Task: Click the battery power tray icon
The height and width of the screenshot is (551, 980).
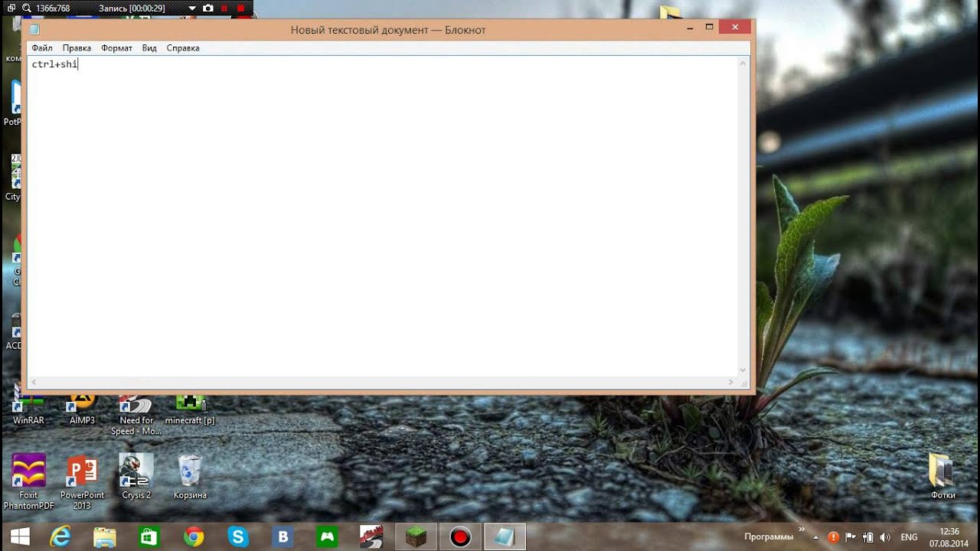Action: 868,537
